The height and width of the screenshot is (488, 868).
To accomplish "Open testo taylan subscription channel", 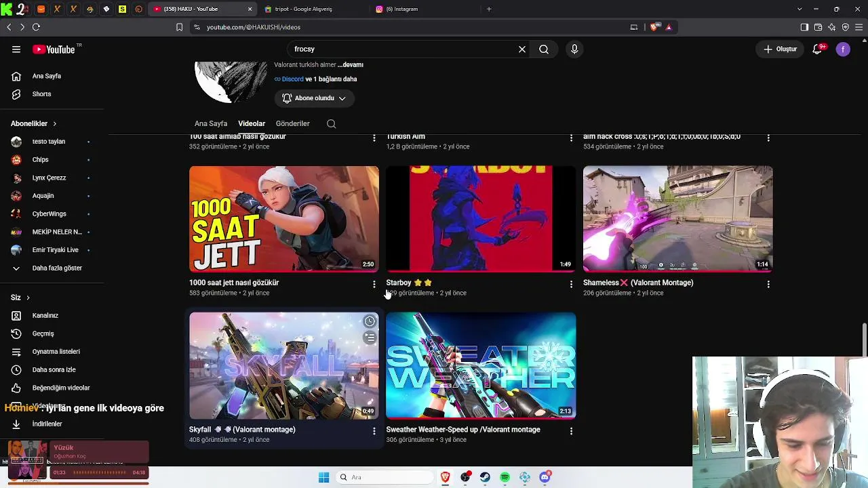I will [52, 142].
